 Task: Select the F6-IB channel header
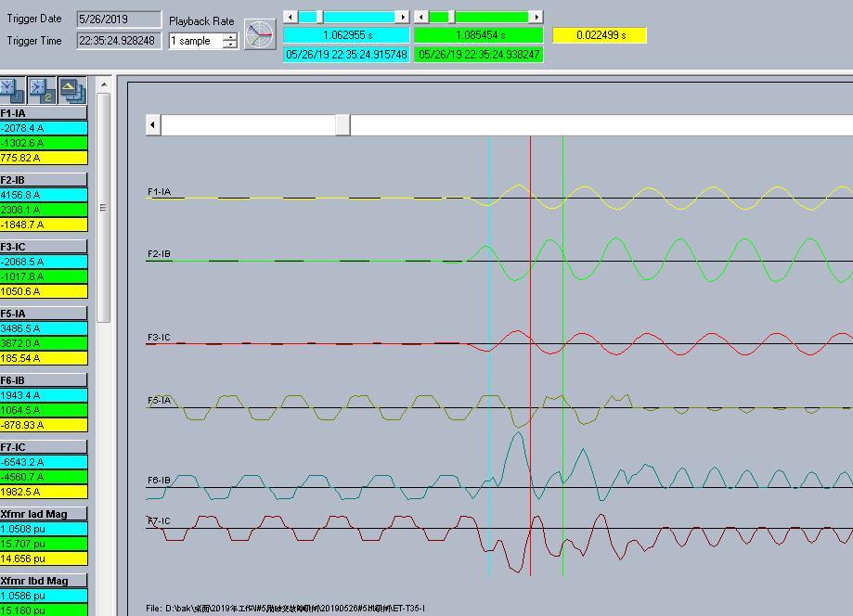[44, 380]
